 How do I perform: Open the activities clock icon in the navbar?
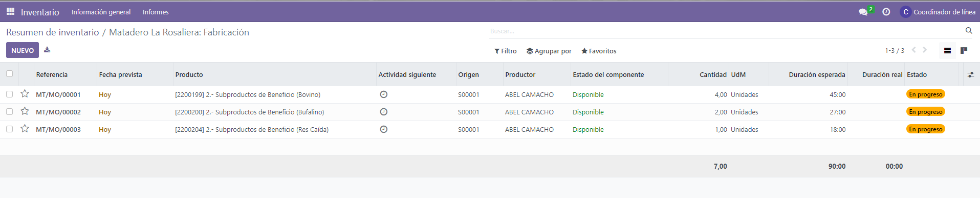click(886, 12)
